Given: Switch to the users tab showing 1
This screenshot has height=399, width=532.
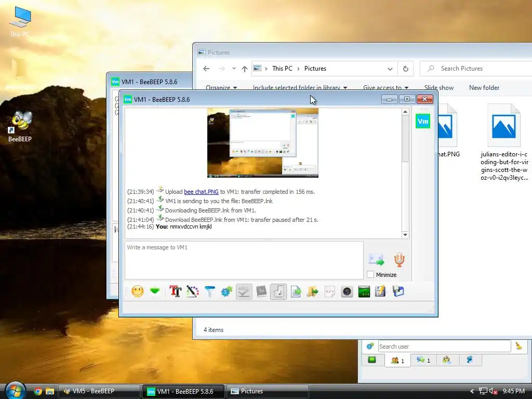Looking at the screenshot, I should pyautogui.click(x=397, y=361).
